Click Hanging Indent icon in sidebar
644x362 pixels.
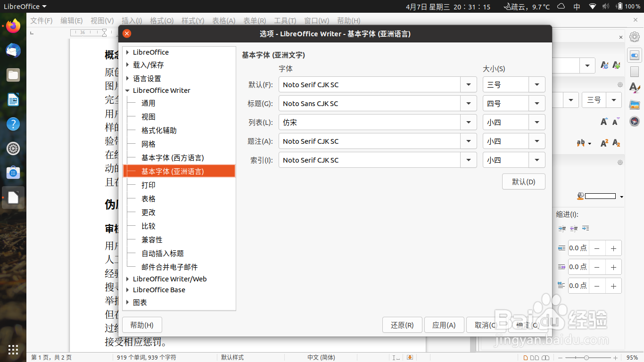[x=586, y=229]
